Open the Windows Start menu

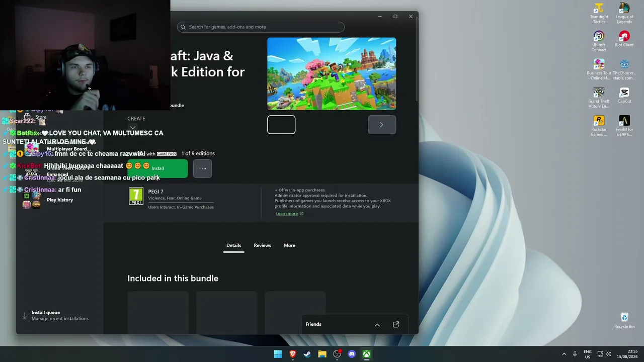click(x=278, y=354)
